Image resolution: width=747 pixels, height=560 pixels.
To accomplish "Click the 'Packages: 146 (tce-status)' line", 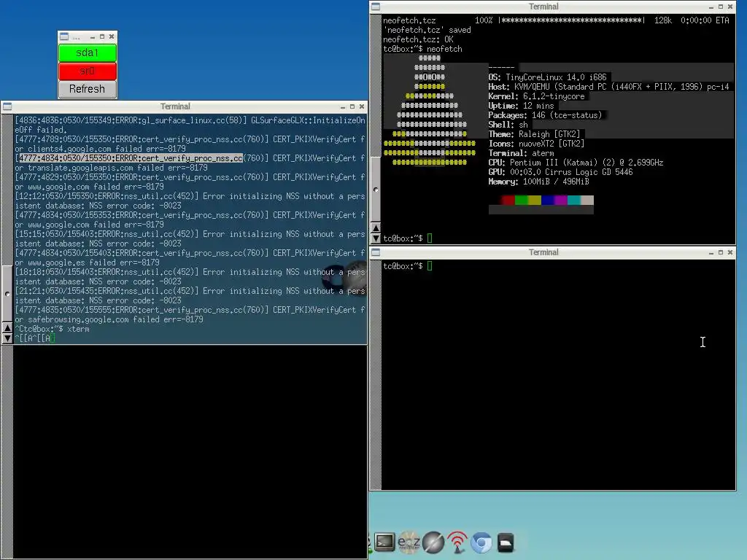I will [546, 115].
